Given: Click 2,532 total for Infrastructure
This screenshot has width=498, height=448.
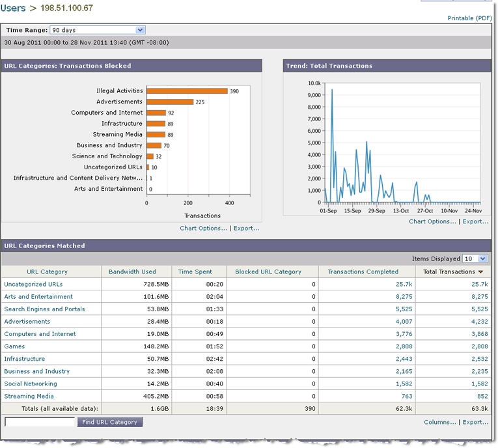Looking at the screenshot, I should pyautogui.click(x=479, y=359).
